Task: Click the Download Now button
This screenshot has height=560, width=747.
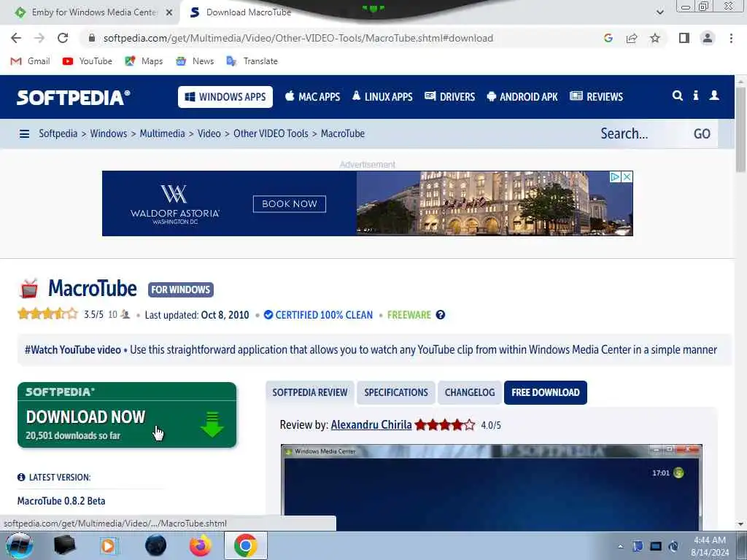Action: (127, 415)
